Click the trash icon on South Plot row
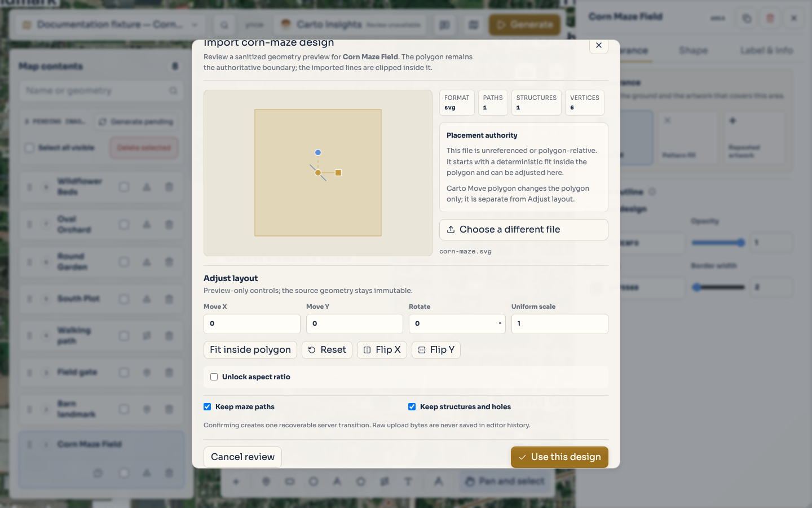This screenshot has height=508, width=812. click(x=169, y=299)
